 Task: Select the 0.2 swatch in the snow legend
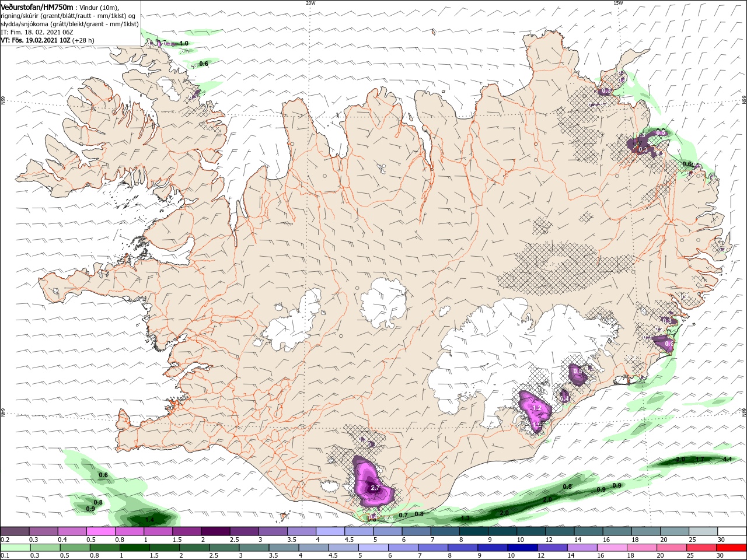click(x=15, y=531)
